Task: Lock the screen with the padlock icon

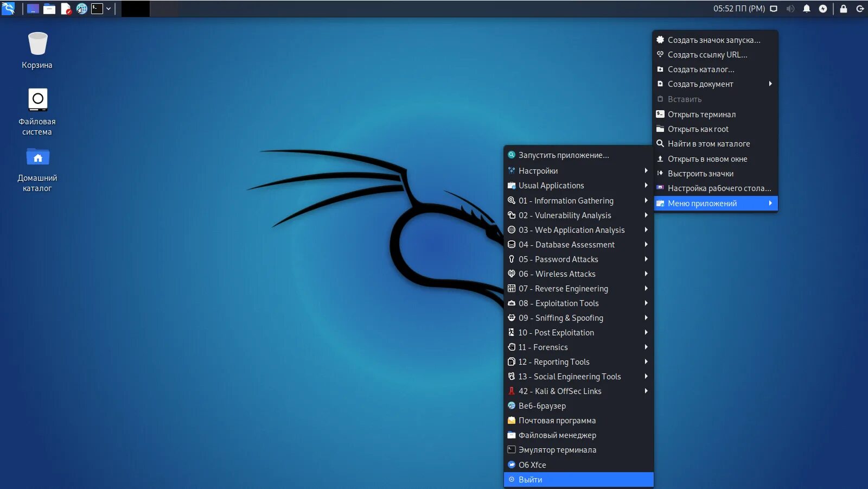Action: [x=844, y=9]
